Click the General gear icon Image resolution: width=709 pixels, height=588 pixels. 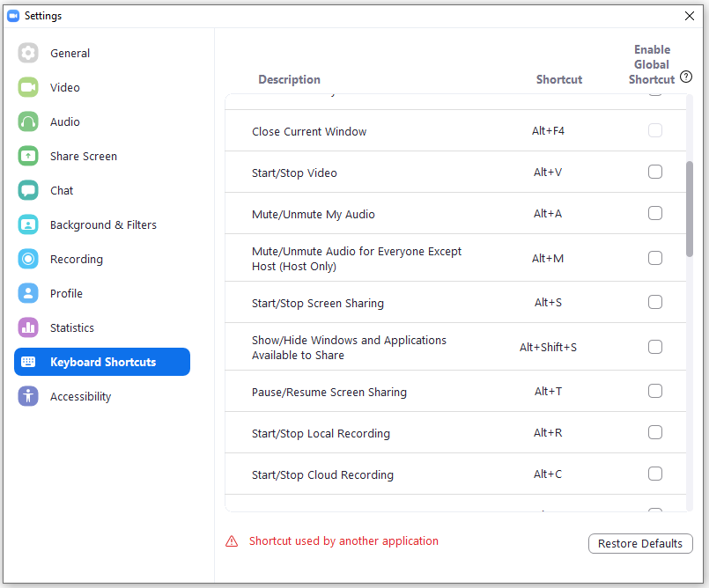click(28, 53)
